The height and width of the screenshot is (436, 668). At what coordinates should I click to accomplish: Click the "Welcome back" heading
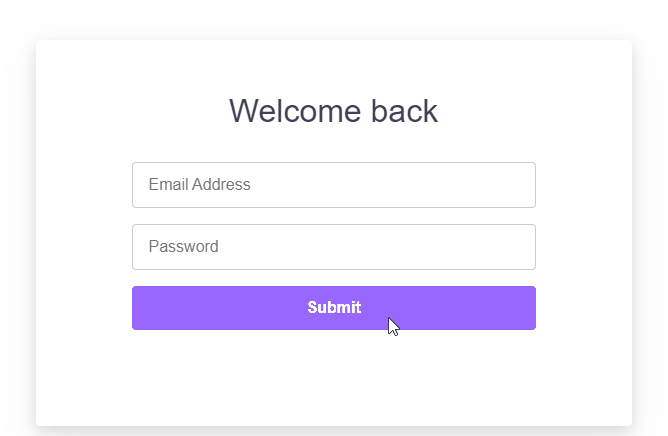pos(333,111)
